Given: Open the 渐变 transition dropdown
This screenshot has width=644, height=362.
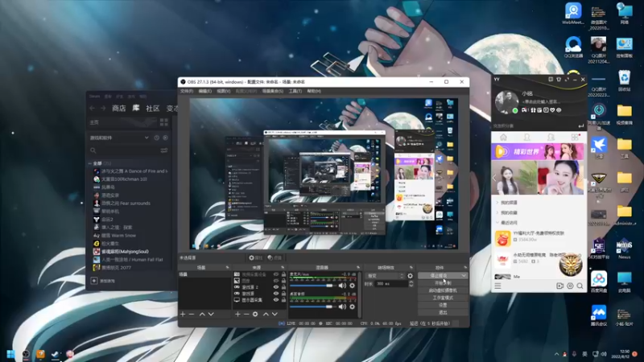Looking at the screenshot, I should [x=385, y=276].
